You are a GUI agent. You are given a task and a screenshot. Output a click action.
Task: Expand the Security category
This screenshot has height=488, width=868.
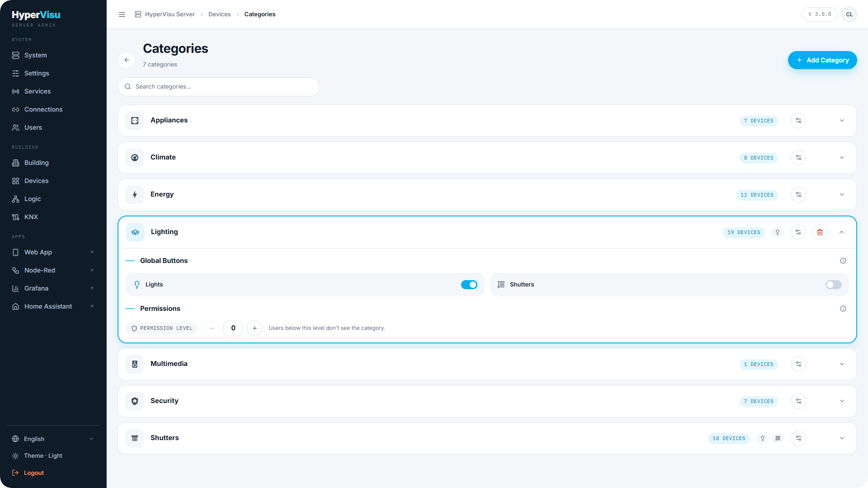(842, 401)
